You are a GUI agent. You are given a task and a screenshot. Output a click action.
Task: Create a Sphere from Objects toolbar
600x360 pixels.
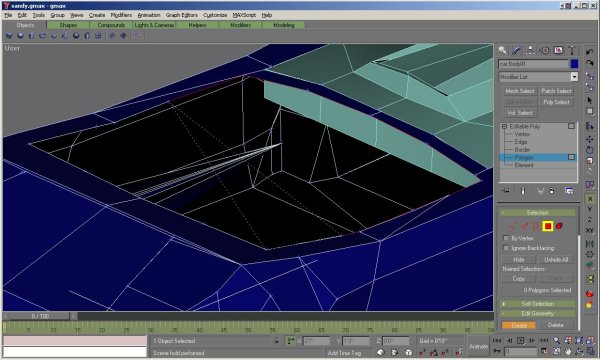tap(20, 36)
